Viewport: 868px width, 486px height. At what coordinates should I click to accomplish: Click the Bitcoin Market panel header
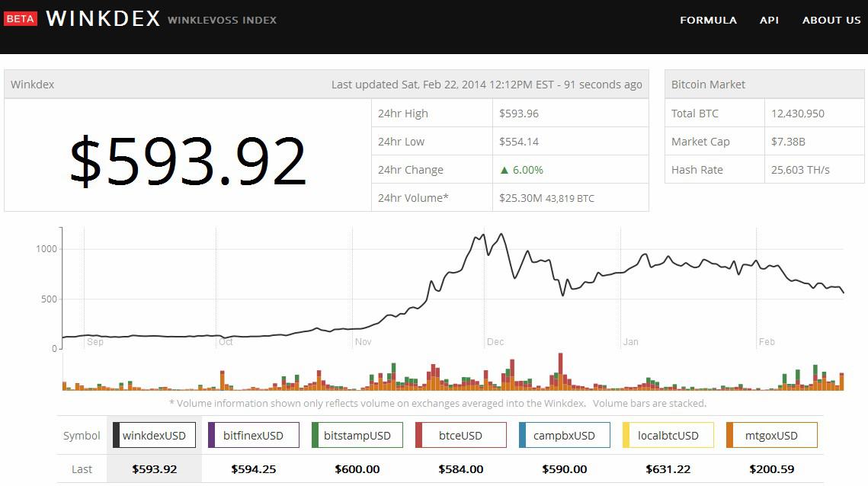(764, 84)
